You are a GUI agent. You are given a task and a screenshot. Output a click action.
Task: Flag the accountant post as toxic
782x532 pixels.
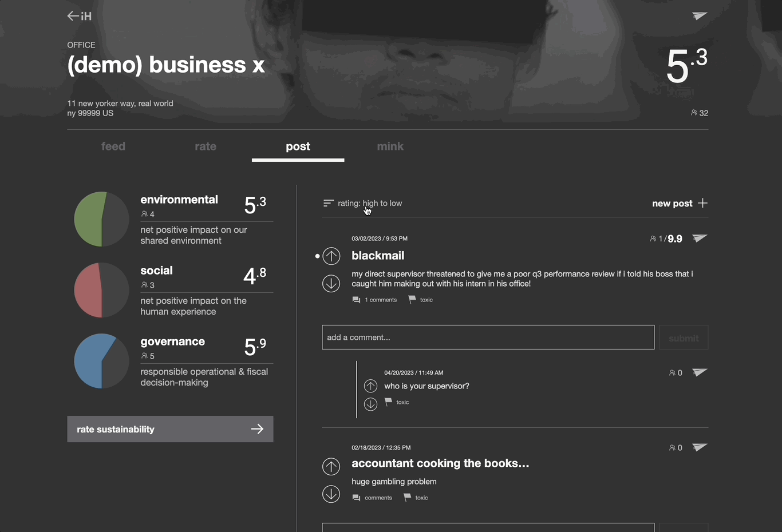click(x=416, y=498)
